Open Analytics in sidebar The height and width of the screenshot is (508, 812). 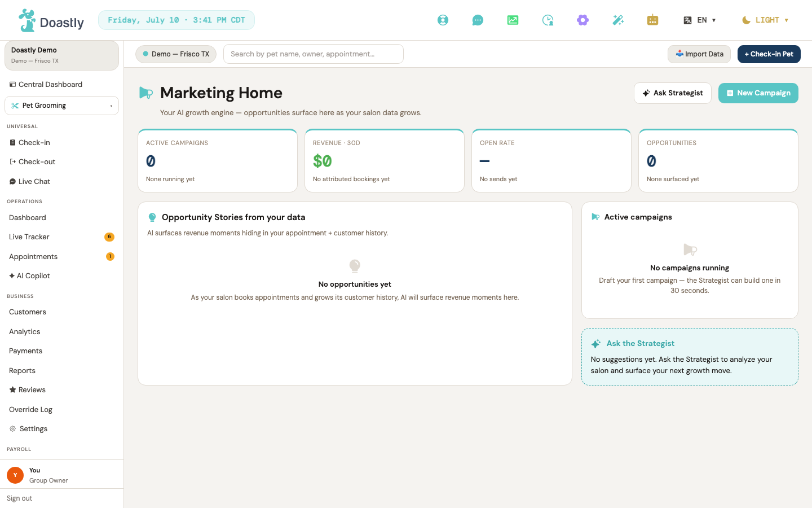61,332
